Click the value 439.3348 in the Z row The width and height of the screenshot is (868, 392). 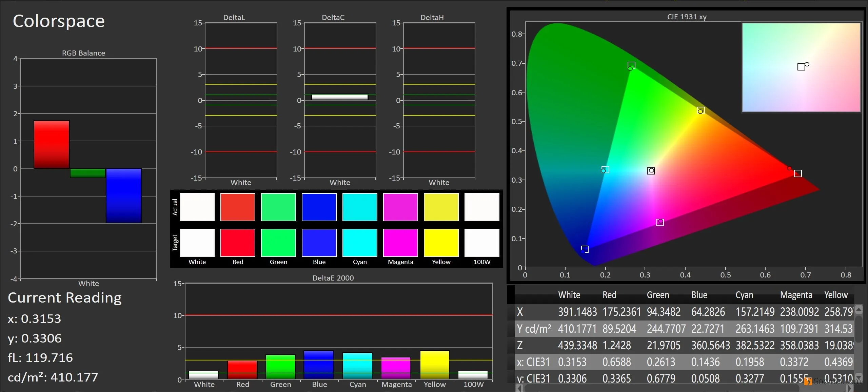(x=577, y=345)
